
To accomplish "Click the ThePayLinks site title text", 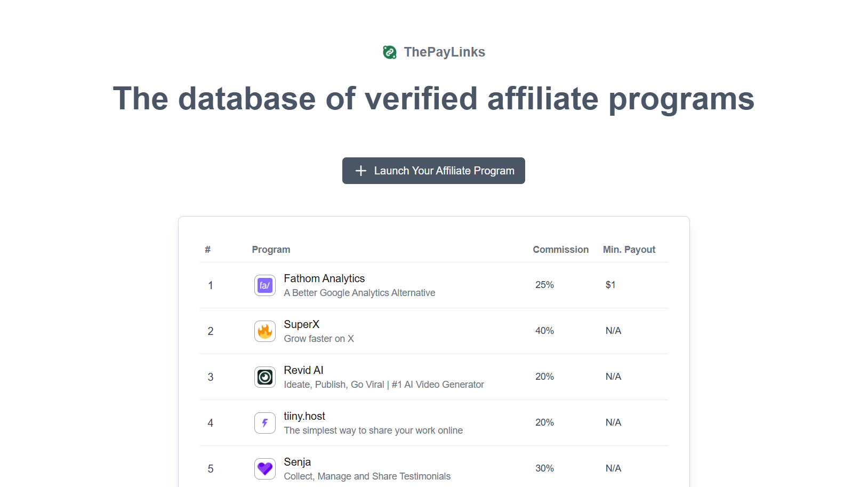I will (445, 52).
